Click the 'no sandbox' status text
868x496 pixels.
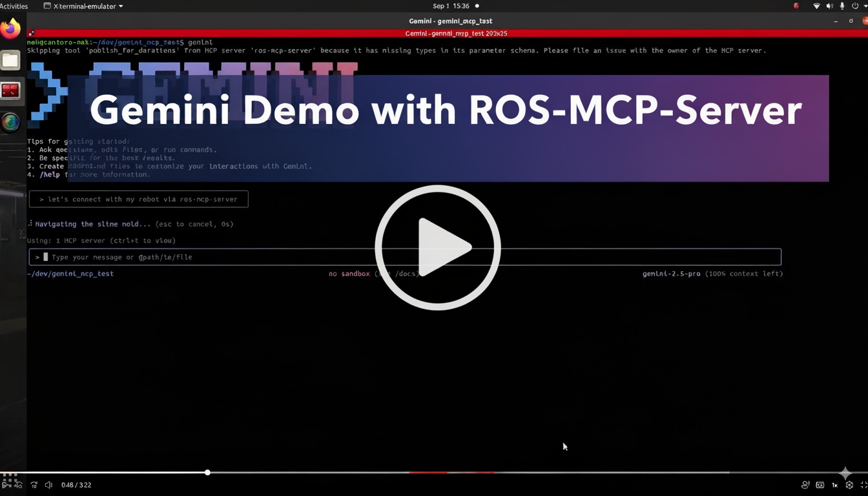(349, 274)
